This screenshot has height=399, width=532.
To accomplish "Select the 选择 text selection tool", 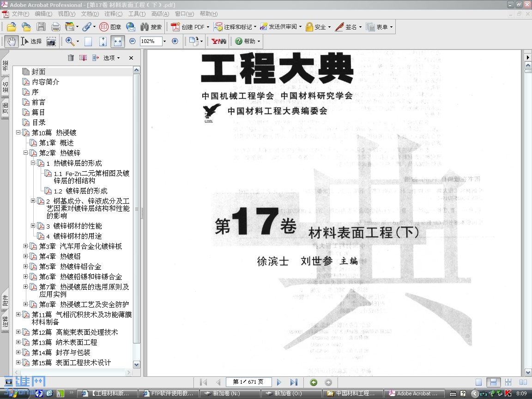I will click(31, 42).
